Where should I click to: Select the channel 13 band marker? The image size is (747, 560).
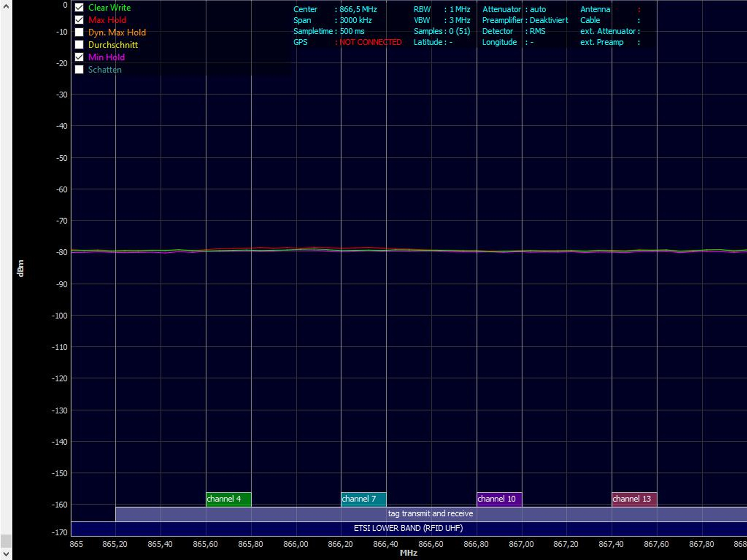point(634,499)
